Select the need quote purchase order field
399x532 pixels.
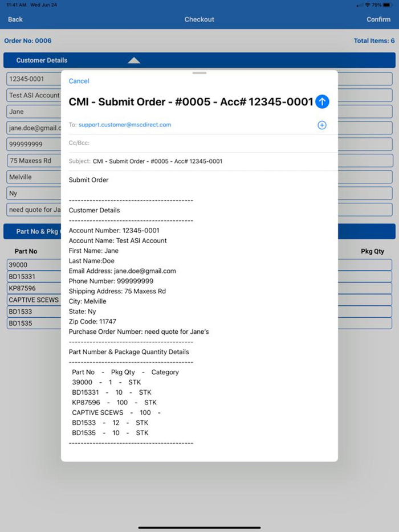(199, 210)
